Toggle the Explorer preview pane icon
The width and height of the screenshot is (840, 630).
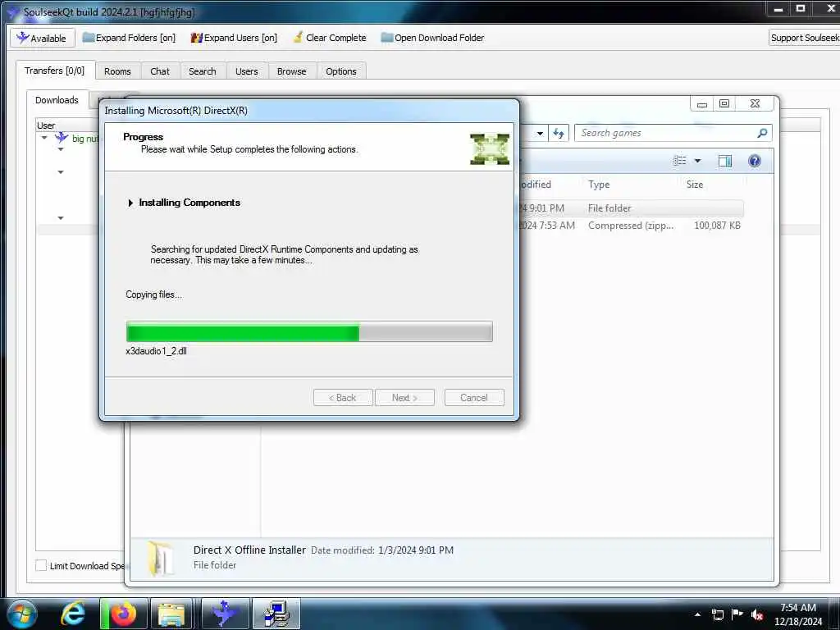[x=725, y=161]
